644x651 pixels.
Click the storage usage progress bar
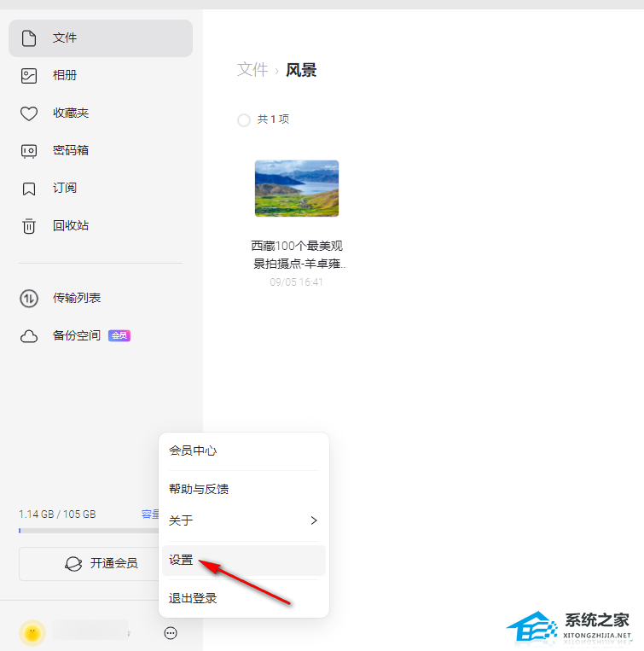pos(89,531)
